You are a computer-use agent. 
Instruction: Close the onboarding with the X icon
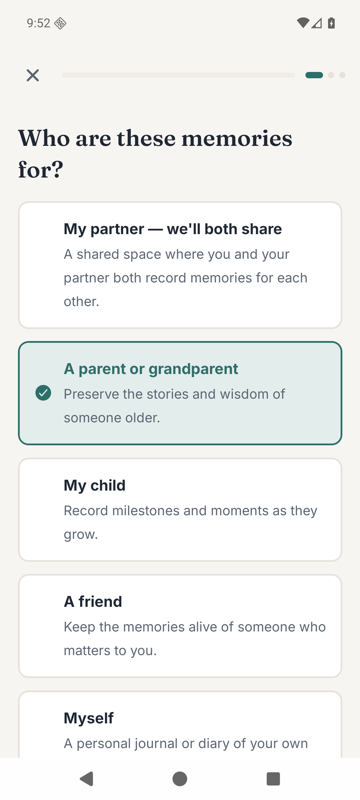tap(33, 76)
